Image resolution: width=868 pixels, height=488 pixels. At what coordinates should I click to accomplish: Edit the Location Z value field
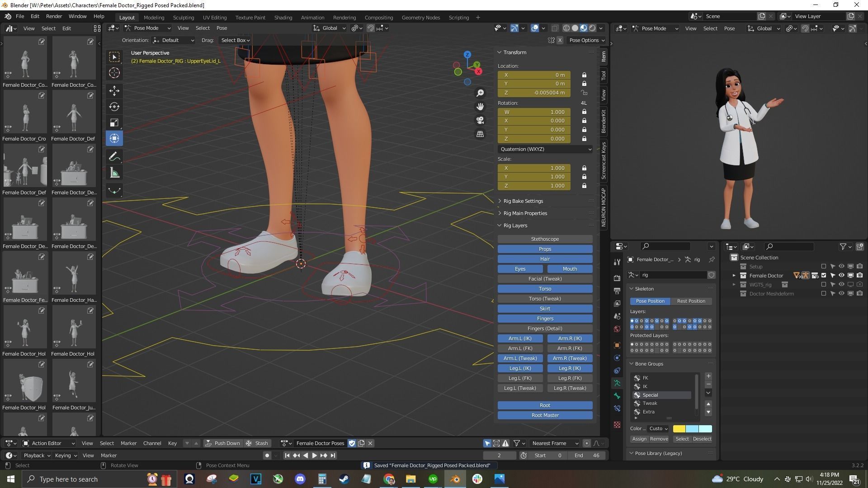click(x=534, y=93)
